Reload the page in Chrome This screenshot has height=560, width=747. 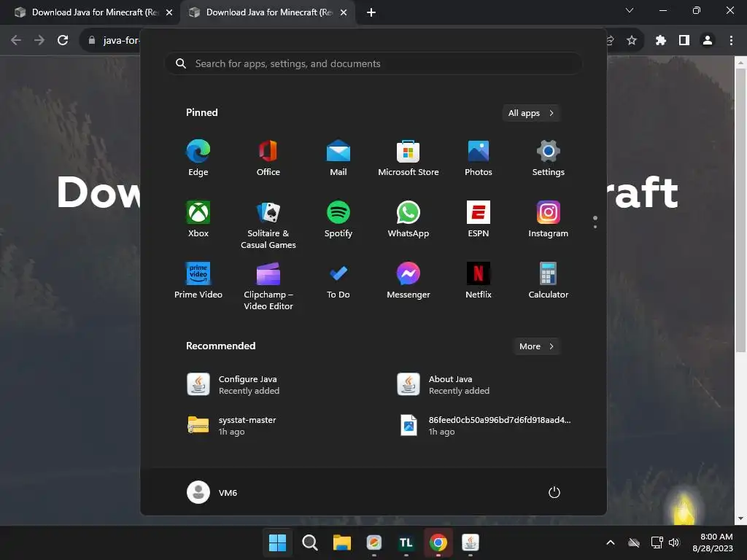63,40
